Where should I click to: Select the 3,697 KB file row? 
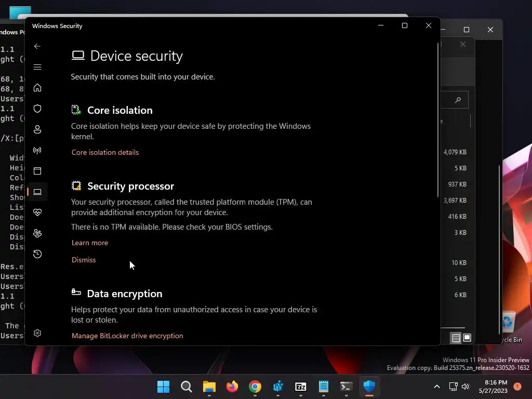455,201
